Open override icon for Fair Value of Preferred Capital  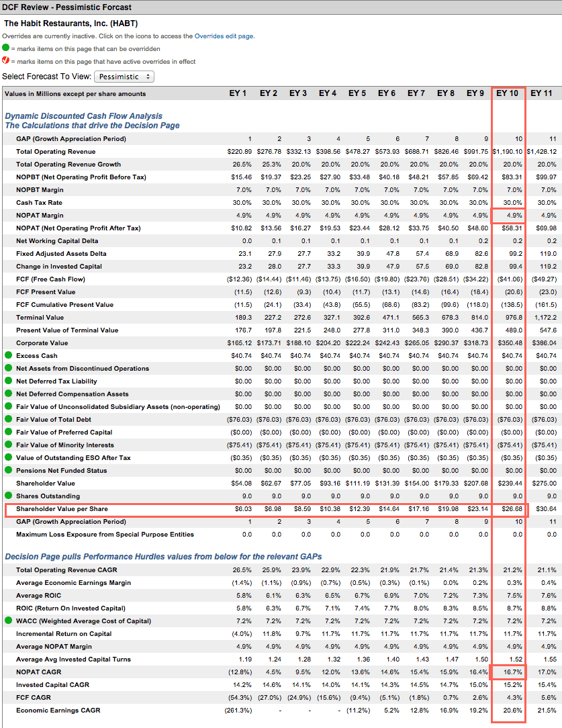8,432
